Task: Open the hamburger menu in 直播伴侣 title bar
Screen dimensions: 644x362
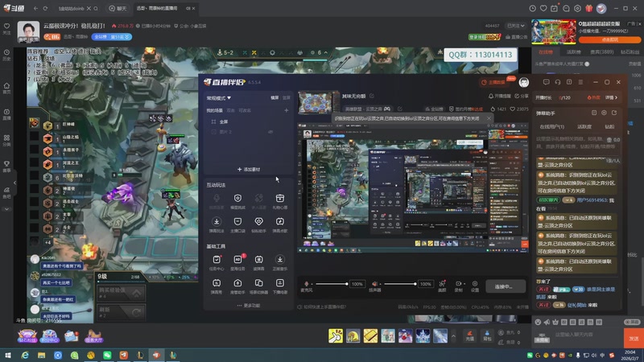Action: point(580,82)
